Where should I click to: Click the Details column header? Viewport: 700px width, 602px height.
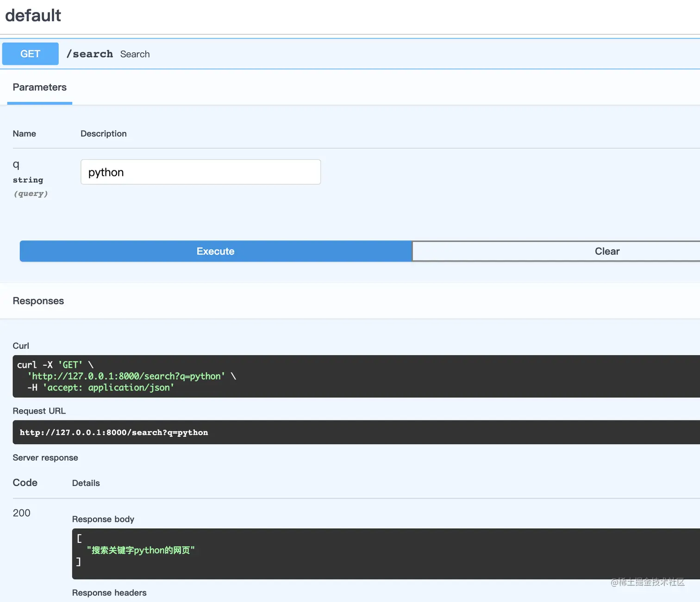click(x=86, y=483)
